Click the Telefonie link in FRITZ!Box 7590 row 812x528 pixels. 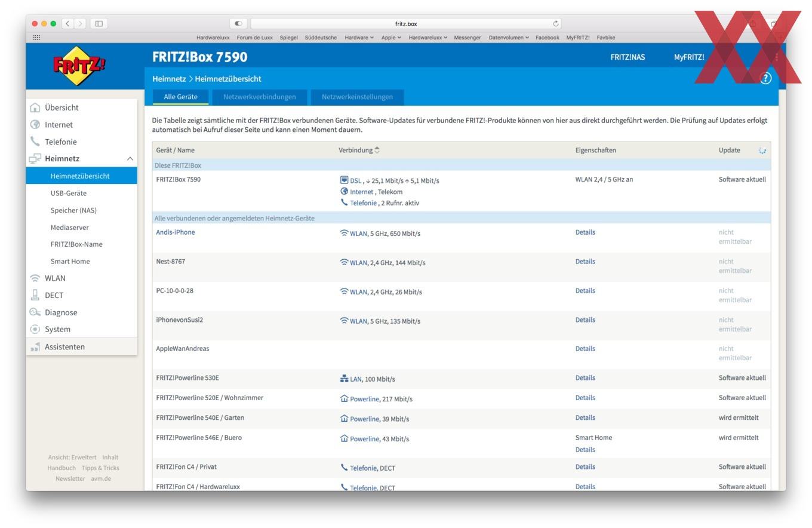pyautogui.click(x=363, y=203)
